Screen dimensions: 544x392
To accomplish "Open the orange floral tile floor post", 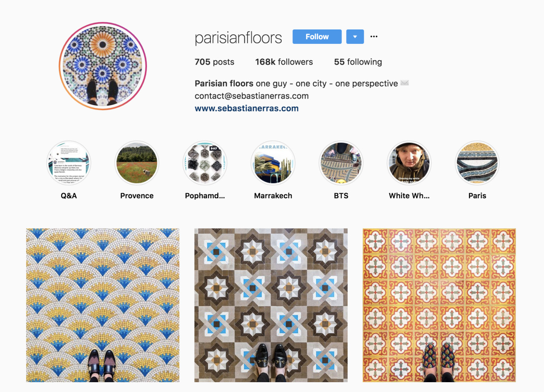I will coord(439,305).
